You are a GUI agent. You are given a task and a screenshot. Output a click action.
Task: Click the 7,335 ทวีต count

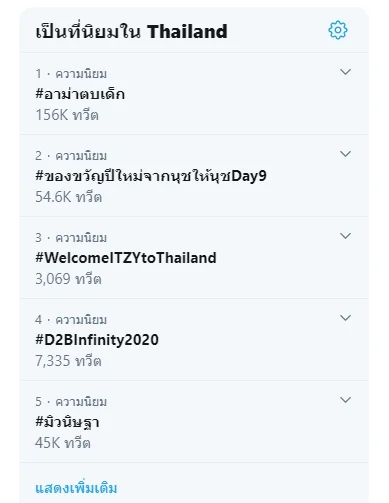[x=68, y=361]
